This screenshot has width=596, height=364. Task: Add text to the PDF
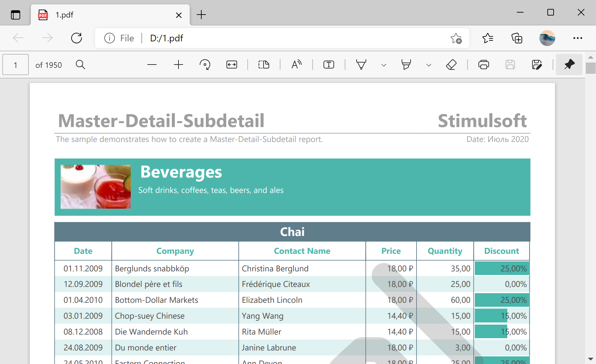329,65
